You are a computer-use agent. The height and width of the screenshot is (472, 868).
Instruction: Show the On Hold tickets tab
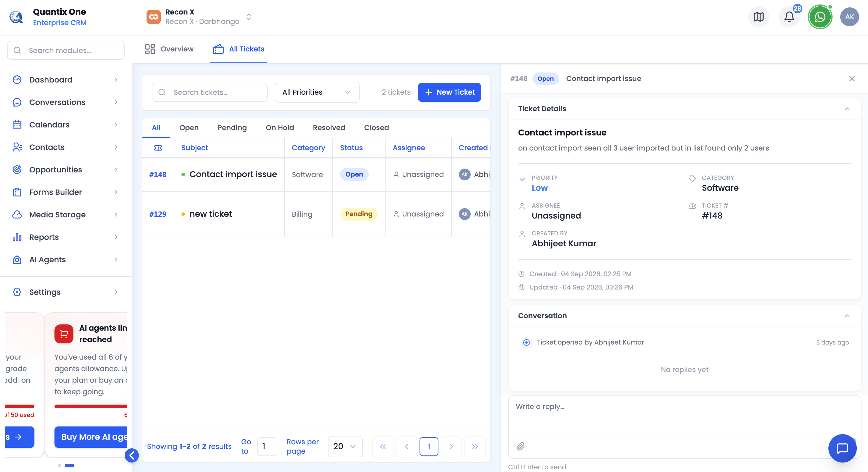coord(280,127)
